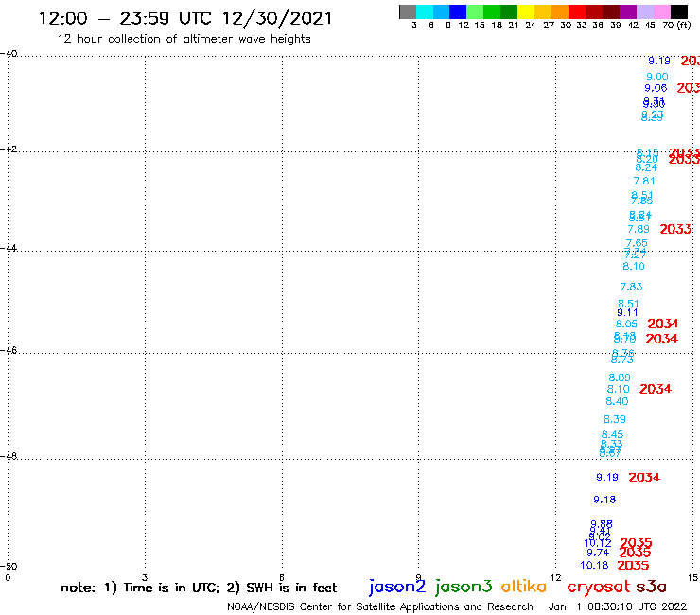
Task: Click the '70 (ft)' color scale label
Action: 676,26
